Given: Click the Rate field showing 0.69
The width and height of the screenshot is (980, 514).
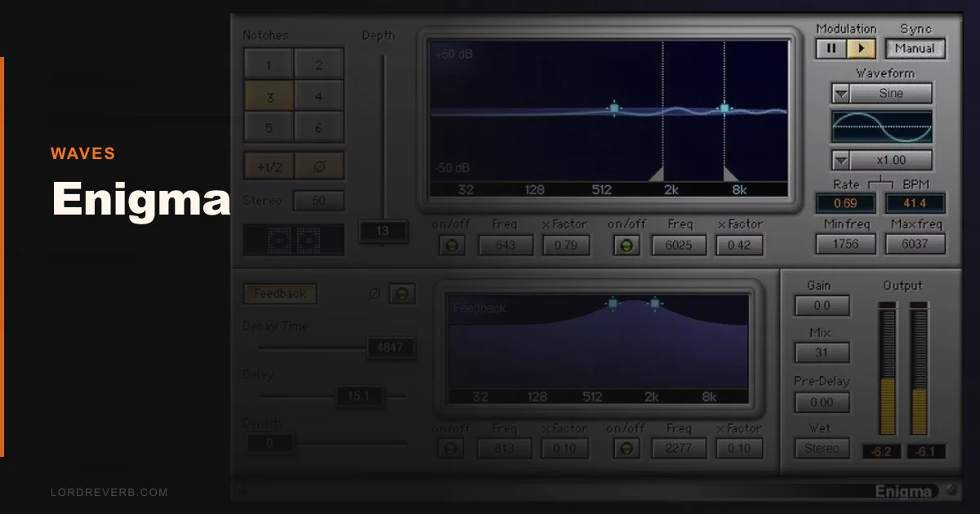Looking at the screenshot, I should click(845, 203).
